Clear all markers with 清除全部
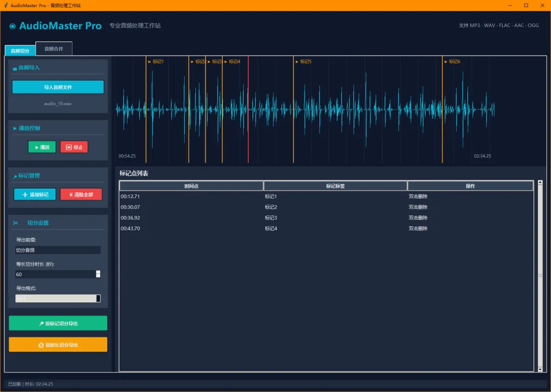This screenshot has width=551, height=392. [81, 194]
